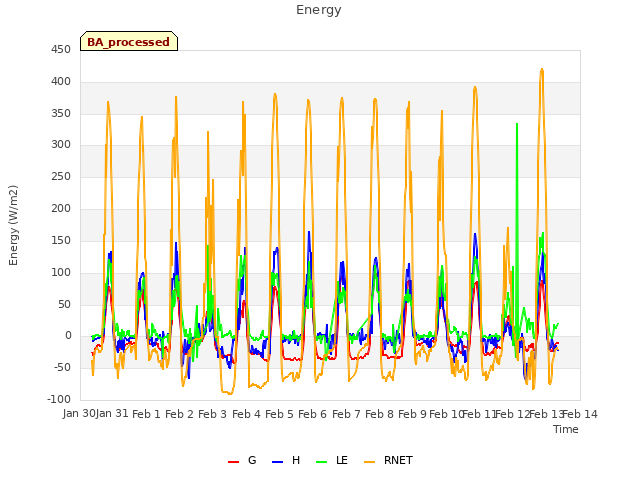Click the Feb 14 x-axis tick label
Viewport: 640px width, 480px height.
(x=580, y=414)
